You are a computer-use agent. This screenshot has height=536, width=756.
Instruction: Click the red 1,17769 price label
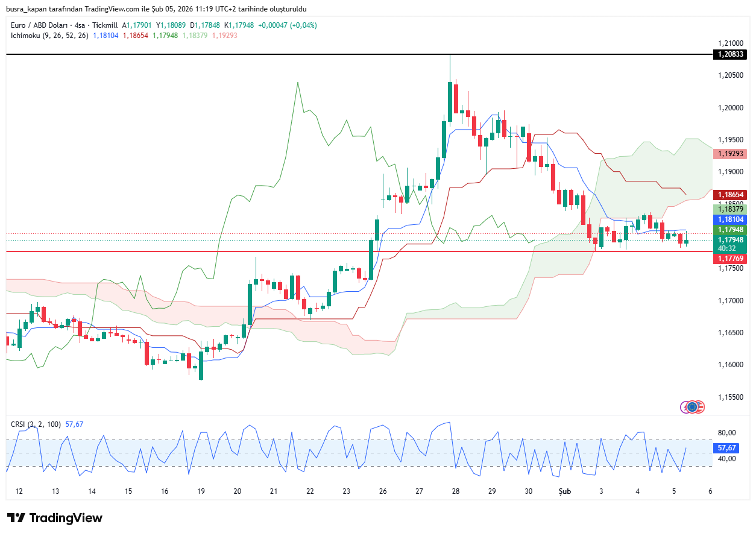[730, 259]
